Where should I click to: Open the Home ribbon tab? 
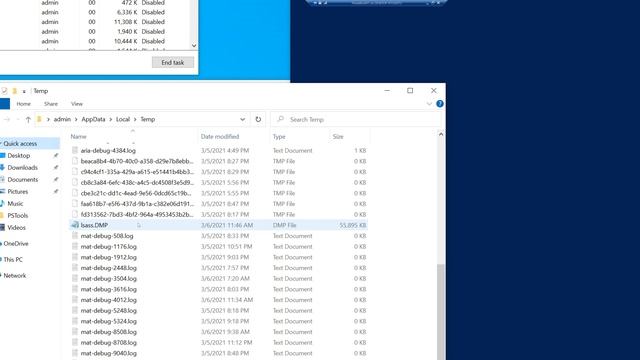(24, 104)
